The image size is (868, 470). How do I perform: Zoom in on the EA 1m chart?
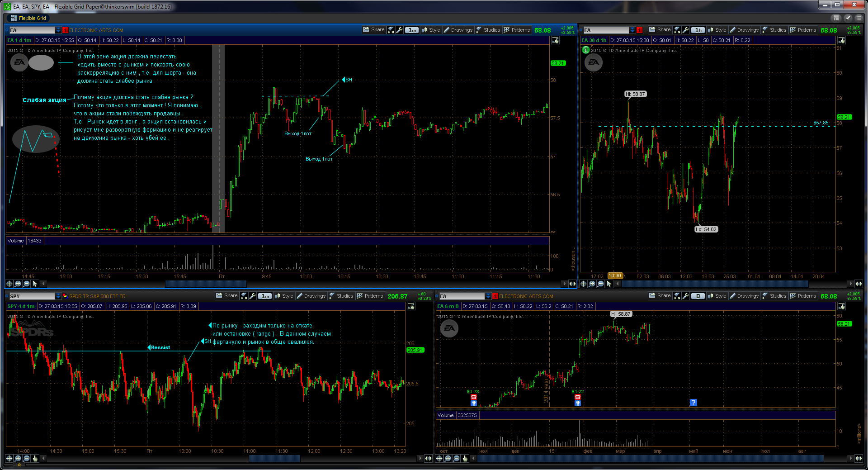[18, 284]
